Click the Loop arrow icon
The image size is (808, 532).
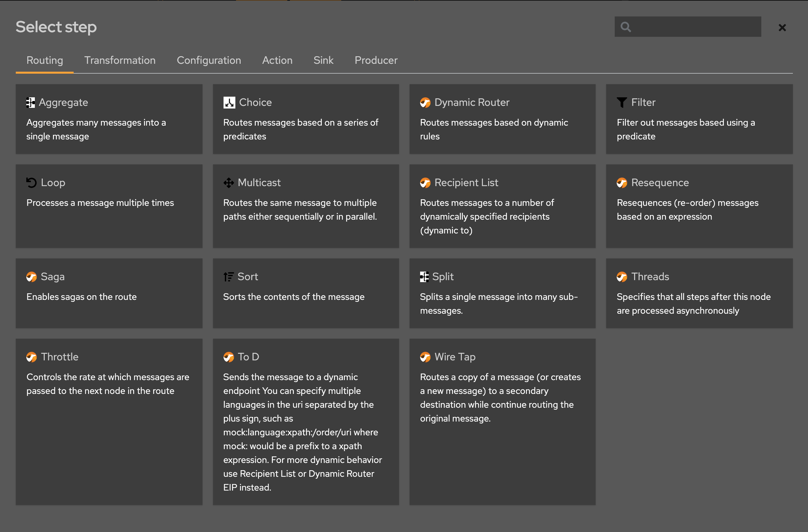[x=31, y=182]
